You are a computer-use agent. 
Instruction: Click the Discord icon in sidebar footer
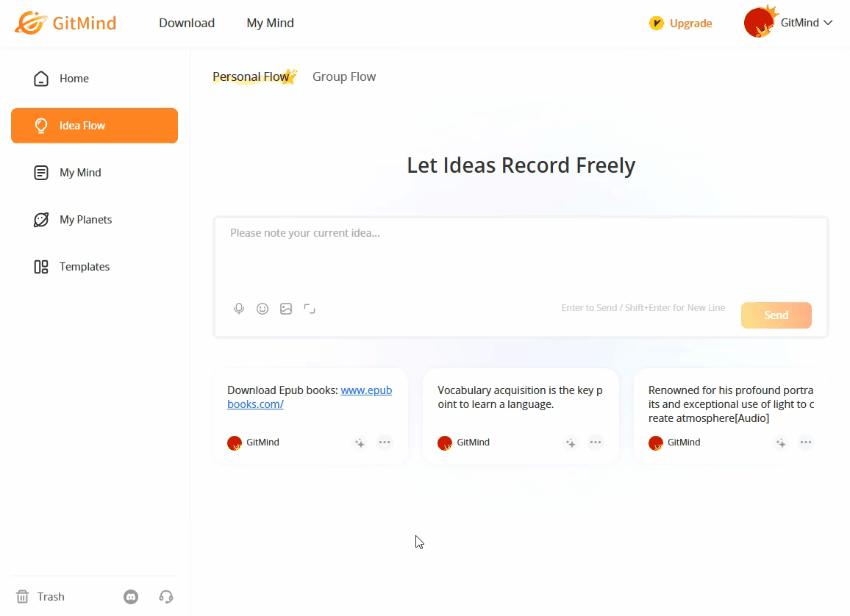[131, 597]
